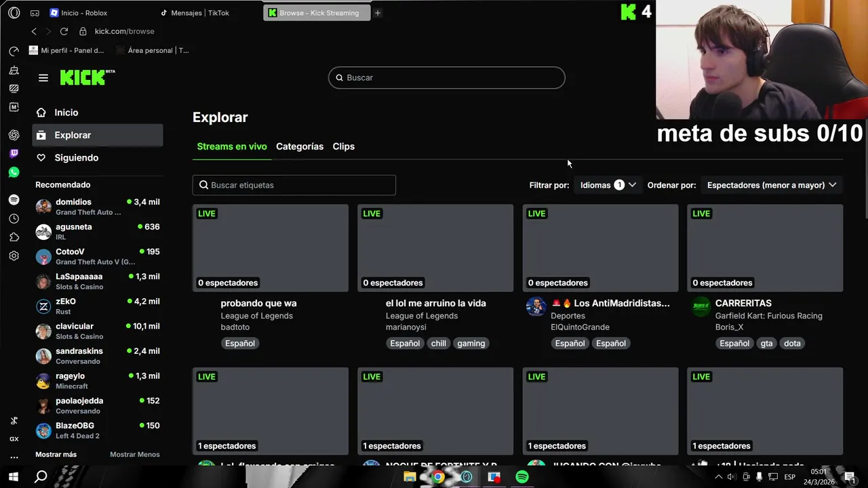This screenshot has width=868, height=488.
Task: Open Garfield Kart stream thumbnail
Action: pos(765,248)
